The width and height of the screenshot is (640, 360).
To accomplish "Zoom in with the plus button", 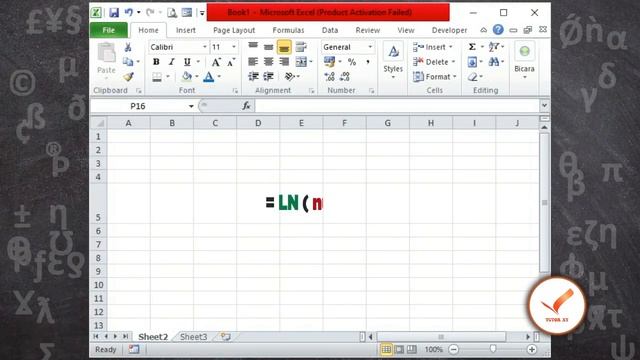I will [531, 349].
